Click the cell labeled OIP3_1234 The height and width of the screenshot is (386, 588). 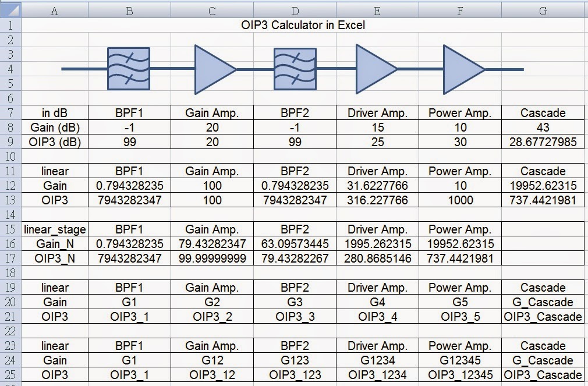pos(377,375)
